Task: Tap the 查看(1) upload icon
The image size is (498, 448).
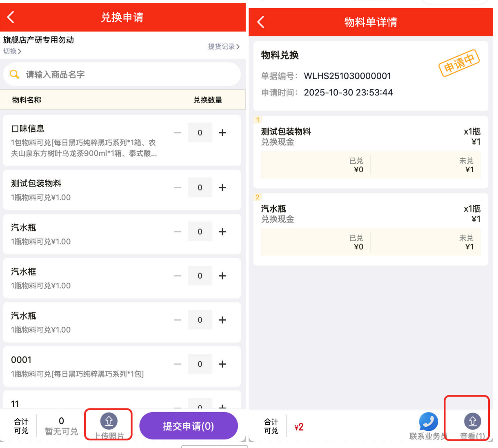Action: pos(472,421)
